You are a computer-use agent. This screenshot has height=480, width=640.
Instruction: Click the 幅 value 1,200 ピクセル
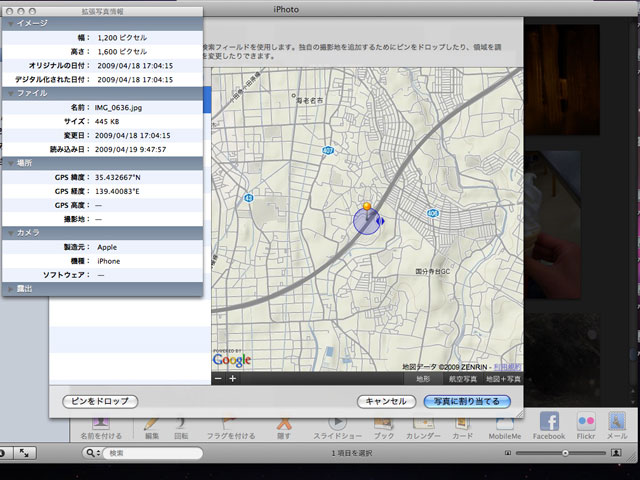tap(122, 38)
